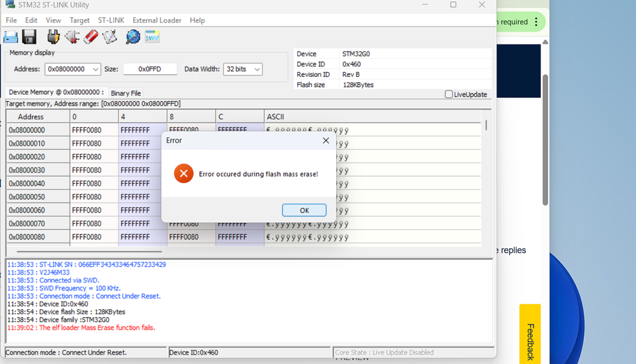The height and width of the screenshot is (364, 636).
Task: Click the Erase sectors icon
Action: [110, 37]
